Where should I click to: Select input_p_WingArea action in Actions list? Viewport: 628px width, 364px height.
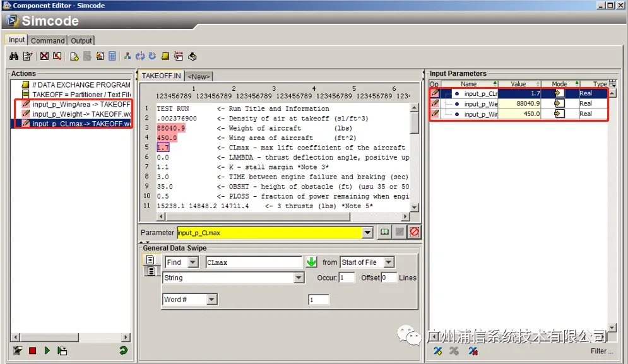[x=76, y=104]
